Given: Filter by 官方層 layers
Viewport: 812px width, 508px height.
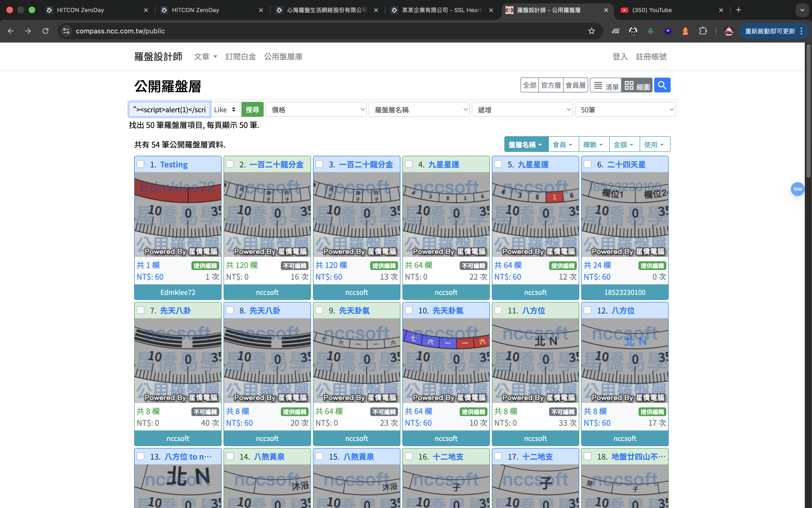Looking at the screenshot, I should (551, 85).
